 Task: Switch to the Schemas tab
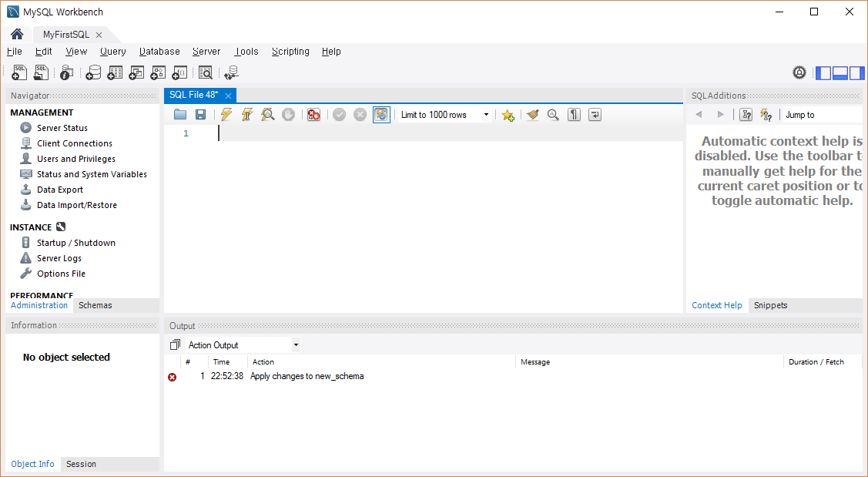pos(96,305)
